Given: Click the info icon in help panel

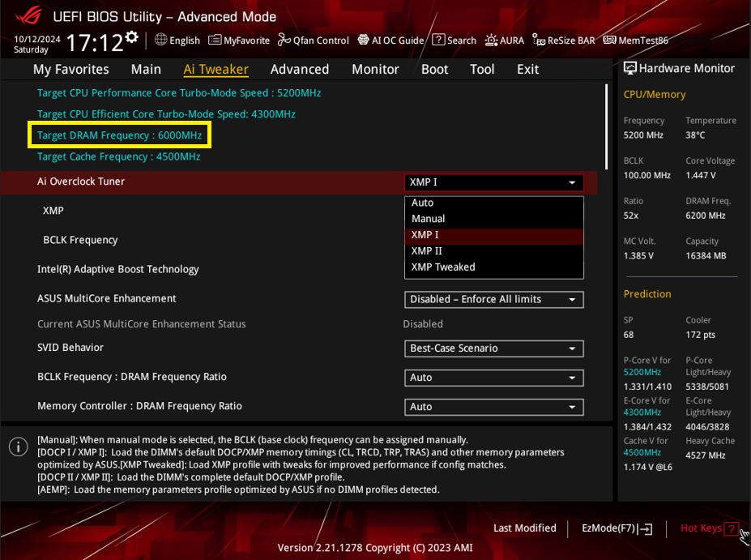Looking at the screenshot, I should [18, 447].
